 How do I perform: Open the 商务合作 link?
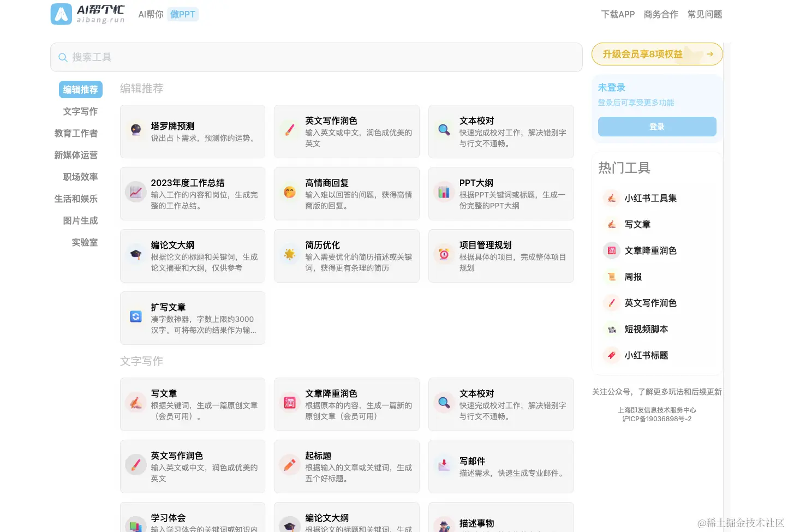pos(661,14)
